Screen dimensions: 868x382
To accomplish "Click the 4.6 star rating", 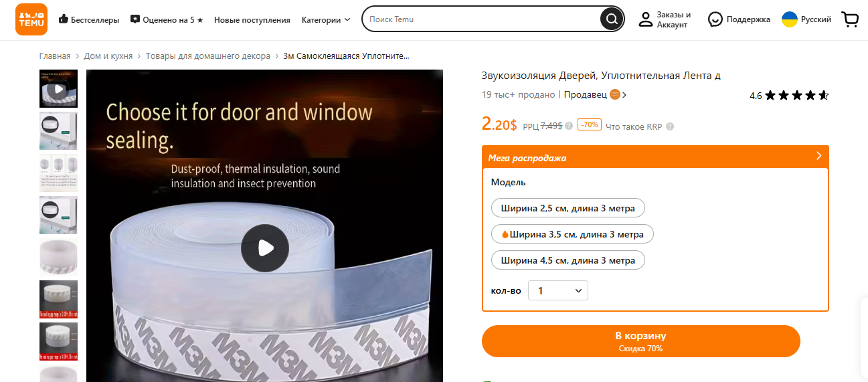I will point(789,96).
